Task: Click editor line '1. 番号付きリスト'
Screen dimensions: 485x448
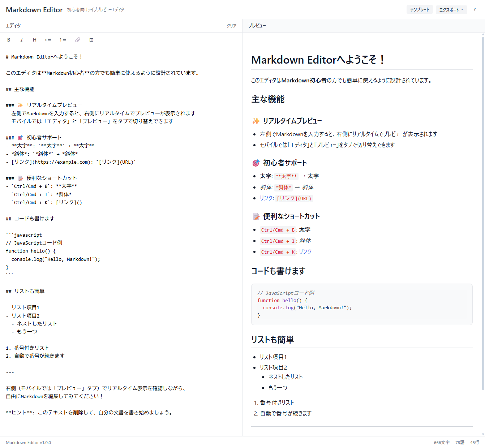Action: pos(27,348)
